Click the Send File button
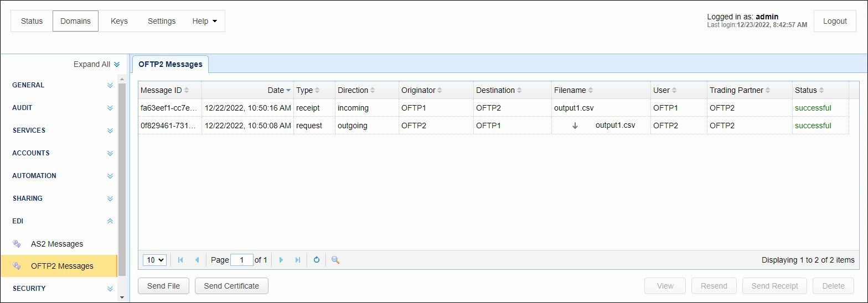Image resolution: width=868 pixels, height=303 pixels. click(x=163, y=286)
